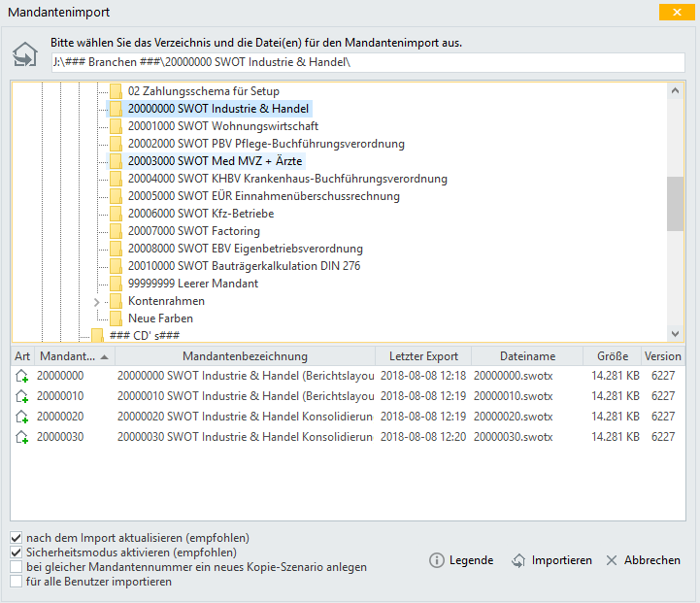
Task: Disable Sicherheitsmodus aktivieren checkbox
Action: tap(17, 553)
